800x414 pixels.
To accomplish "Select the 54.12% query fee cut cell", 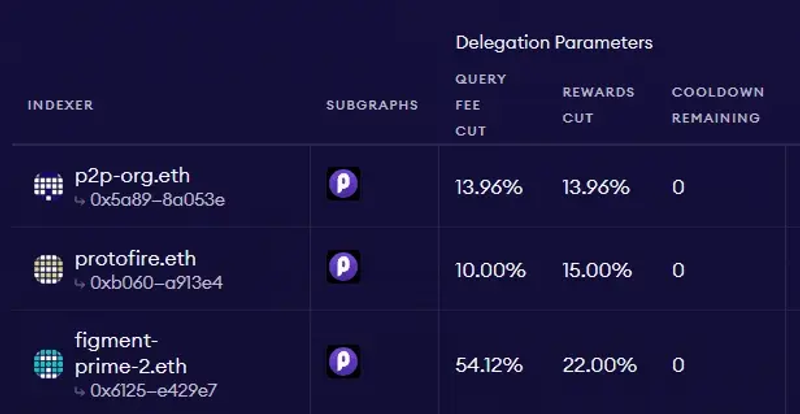I will pos(489,365).
